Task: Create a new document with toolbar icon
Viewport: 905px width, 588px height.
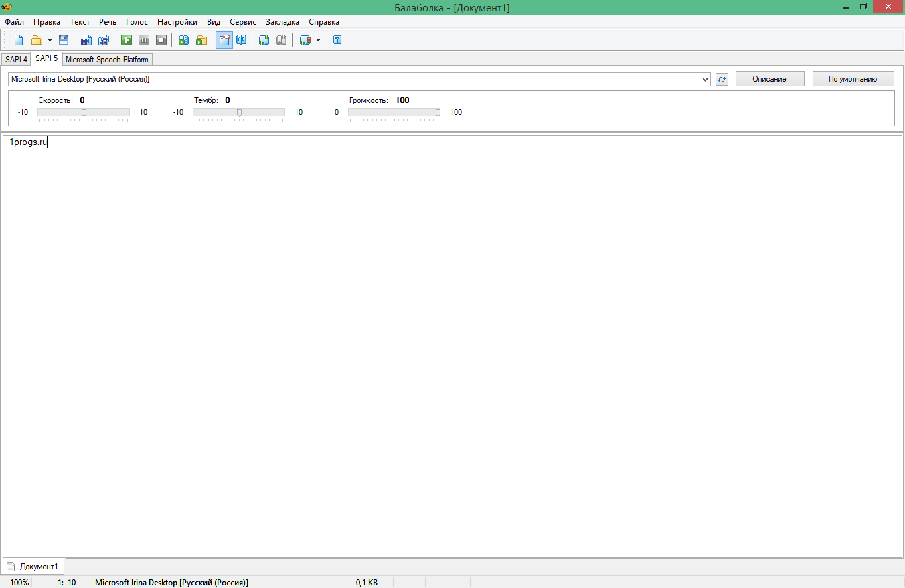Action: [19, 40]
